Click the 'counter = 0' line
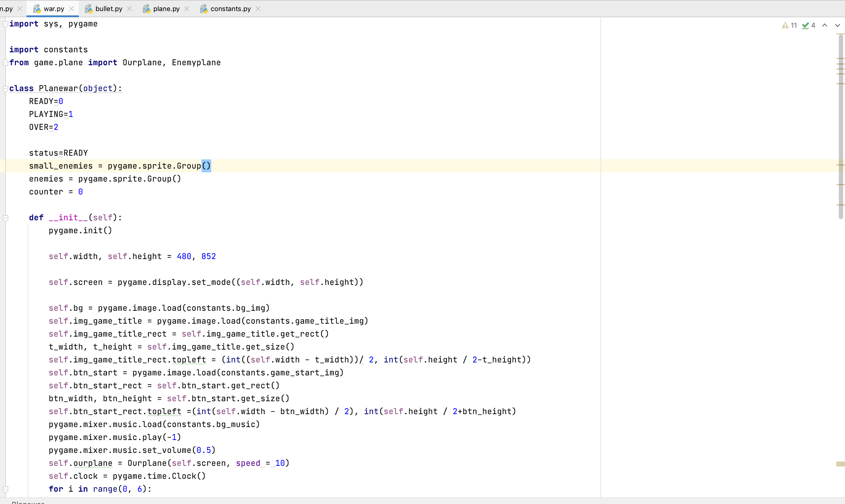Viewport: 845px width, 504px height. (56, 192)
